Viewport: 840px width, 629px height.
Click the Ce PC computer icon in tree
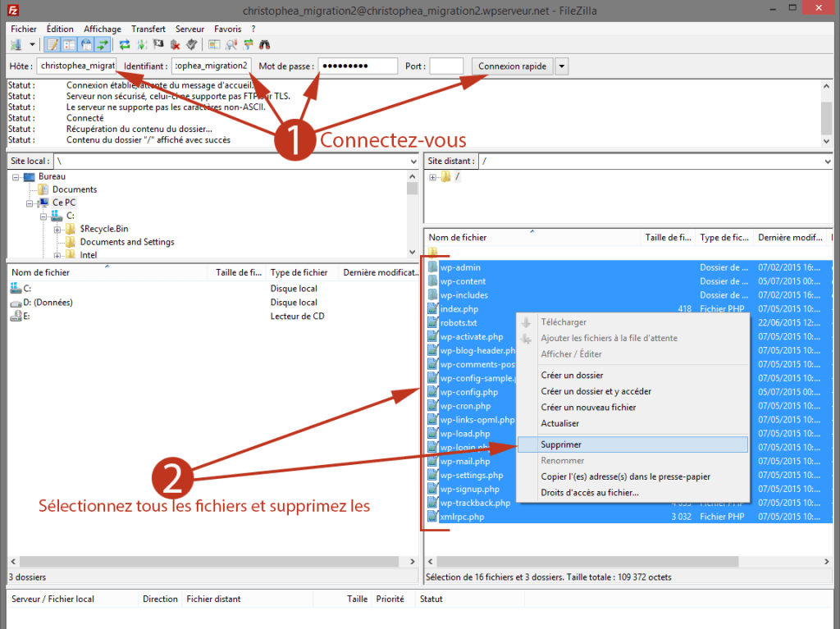pos(43,203)
